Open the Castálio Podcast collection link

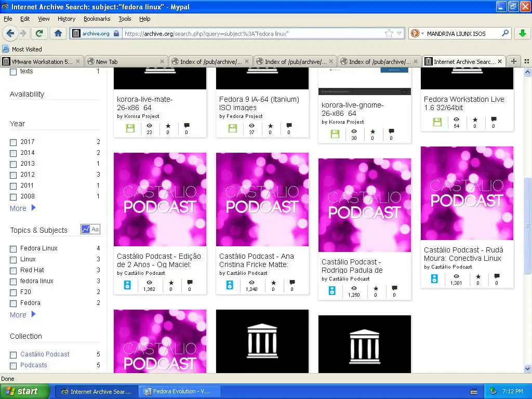point(45,354)
